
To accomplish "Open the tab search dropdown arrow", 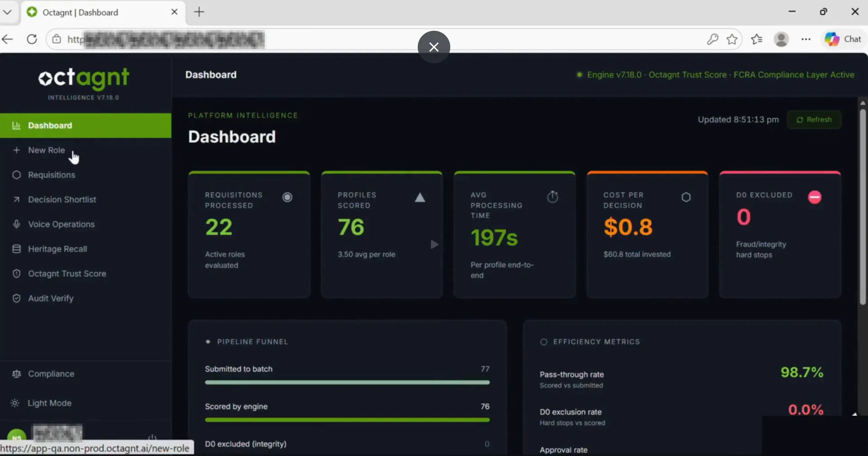I will pos(7,12).
